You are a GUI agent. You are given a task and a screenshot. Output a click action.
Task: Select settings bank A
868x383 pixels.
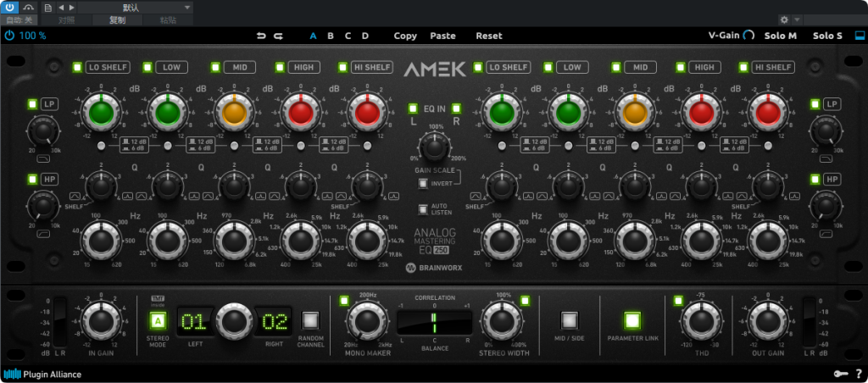point(313,36)
